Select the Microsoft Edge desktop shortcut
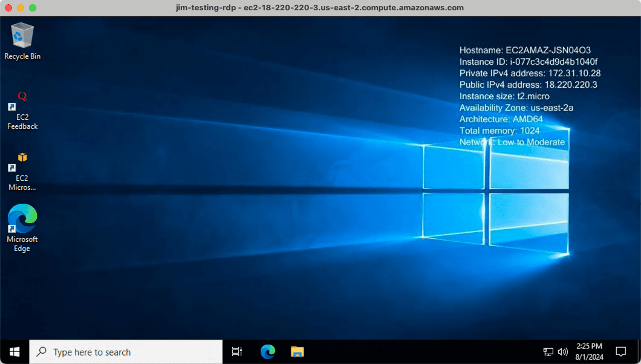Screen dimensions: 641x364 click(22, 228)
